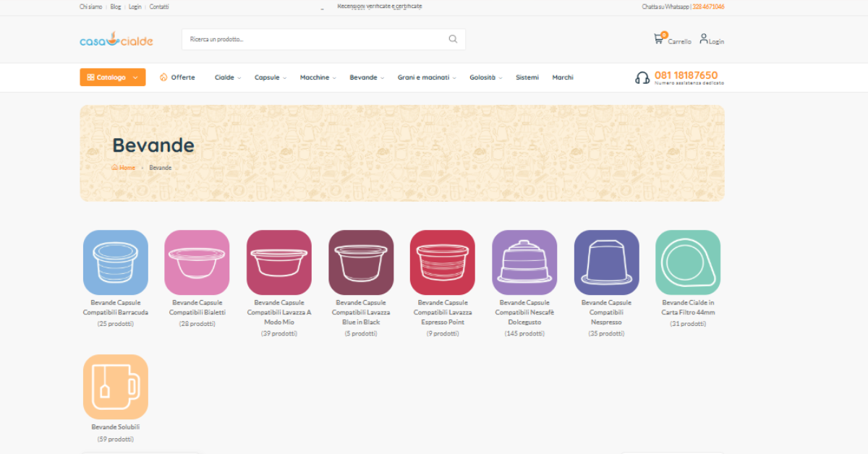Viewport: 868px width, 454px height.
Task: Expand the Capsule menu dropdown
Action: [x=271, y=77]
